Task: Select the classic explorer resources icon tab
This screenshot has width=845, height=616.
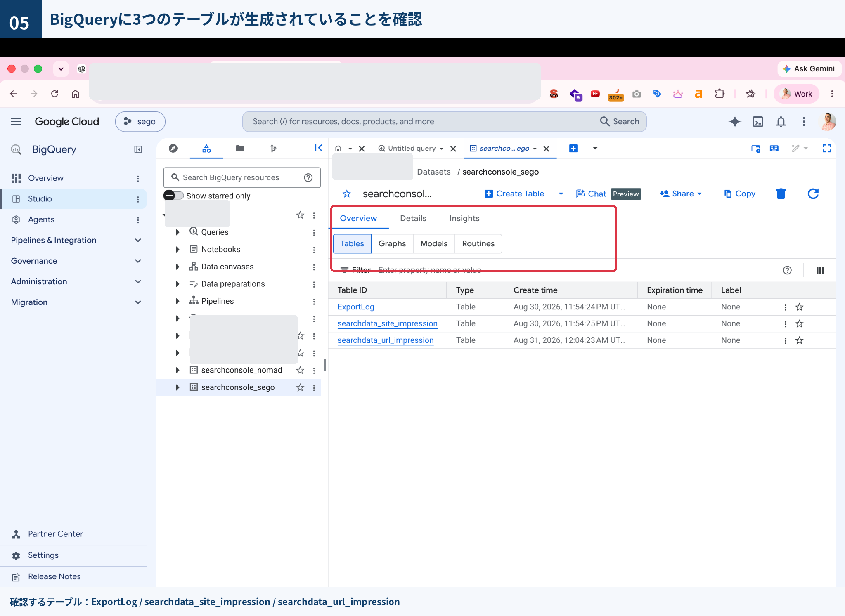Action: pos(206,148)
